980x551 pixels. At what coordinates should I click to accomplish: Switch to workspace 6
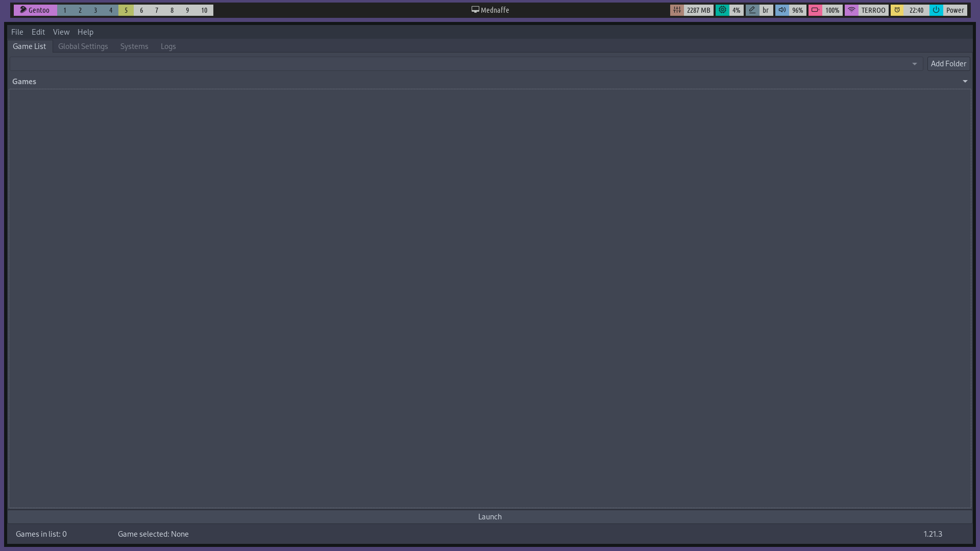click(141, 10)
